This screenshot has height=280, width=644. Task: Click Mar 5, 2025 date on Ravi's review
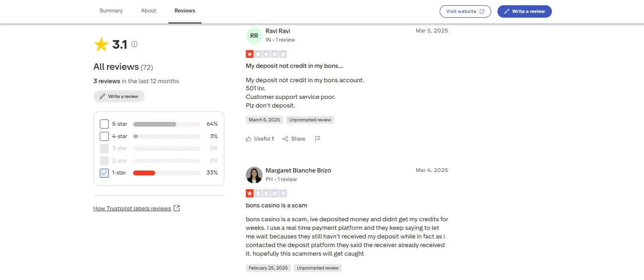pos(432,31)
